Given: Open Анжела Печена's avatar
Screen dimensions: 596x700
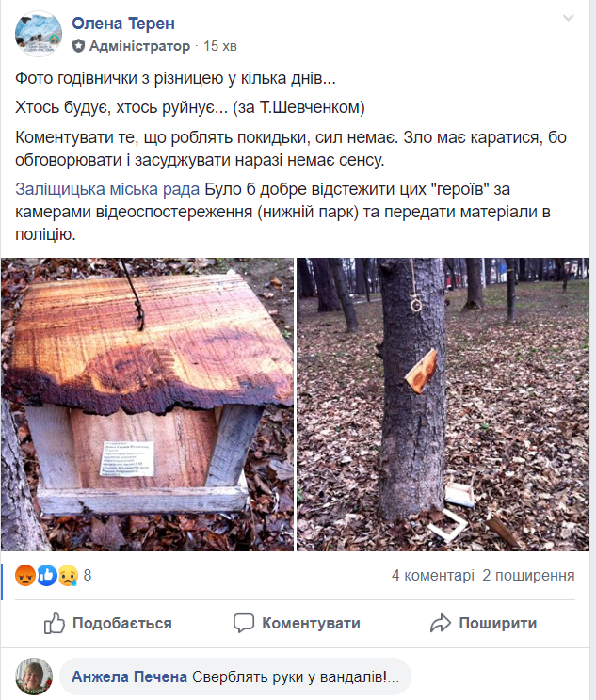Looking at the screenshot, I should [x=34, y=676].
